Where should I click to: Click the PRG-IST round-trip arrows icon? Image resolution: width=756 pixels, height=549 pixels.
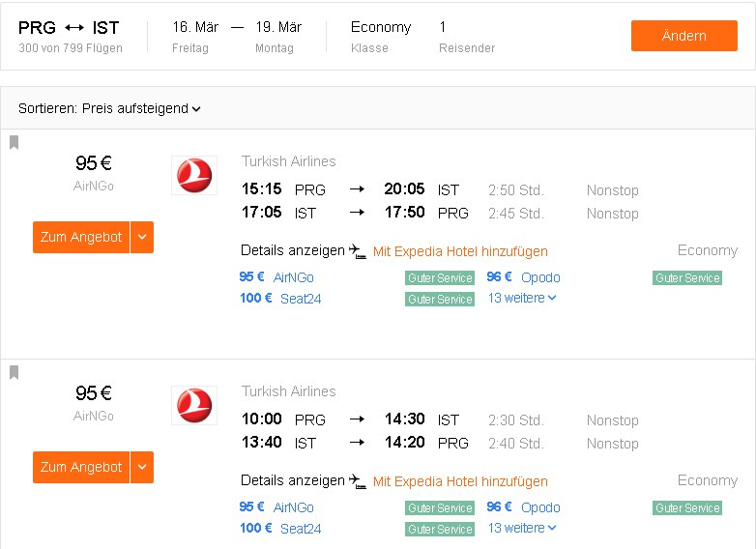click(x=74, y=28)
